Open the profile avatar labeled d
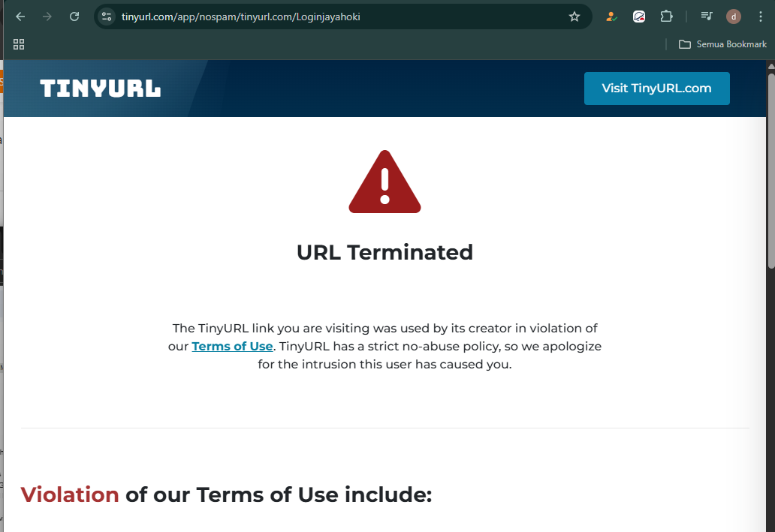Image resolution: width=775 pixels, height=532 pixels. (734, 17)
